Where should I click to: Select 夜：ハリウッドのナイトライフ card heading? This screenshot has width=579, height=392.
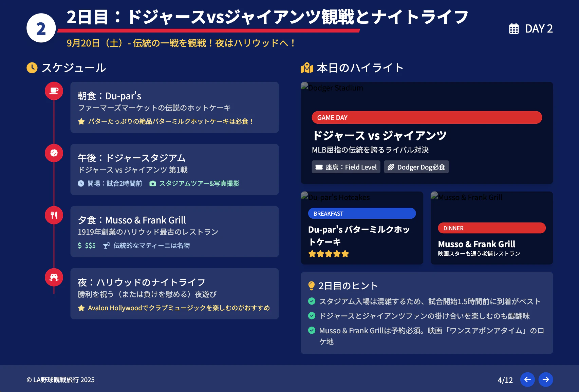pyautogui.click(x=142, y=282)
